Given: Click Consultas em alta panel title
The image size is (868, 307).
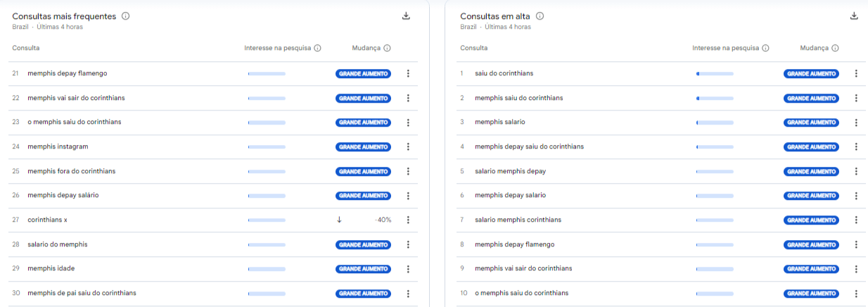Looking at the screenshot, I should click(x=496, y=16).
